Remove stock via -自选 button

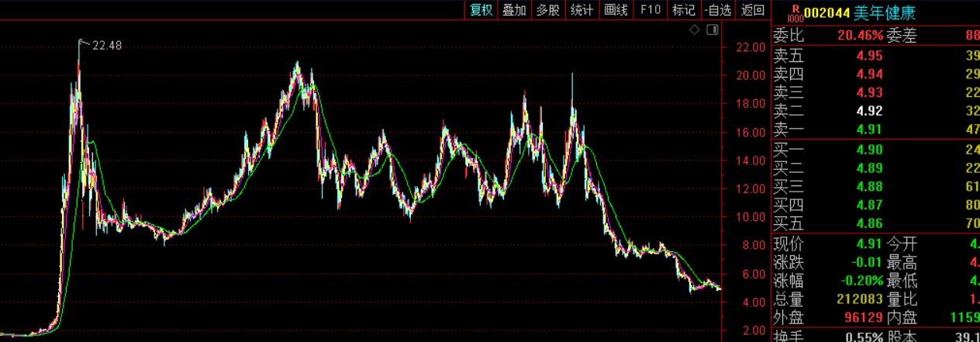[x=717, y=10]
